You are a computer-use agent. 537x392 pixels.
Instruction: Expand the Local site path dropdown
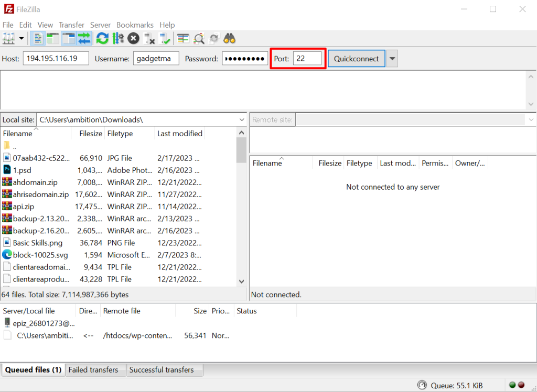242,120
